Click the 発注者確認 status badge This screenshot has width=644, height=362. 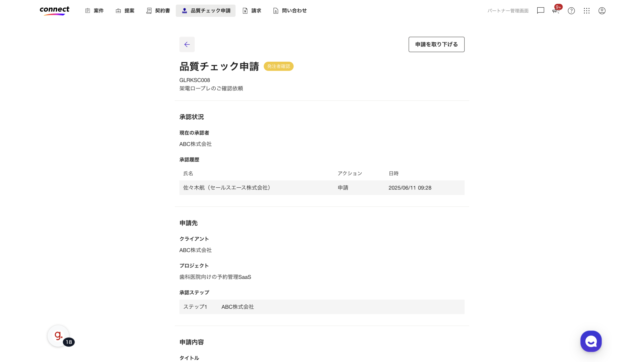coord(278,66)
